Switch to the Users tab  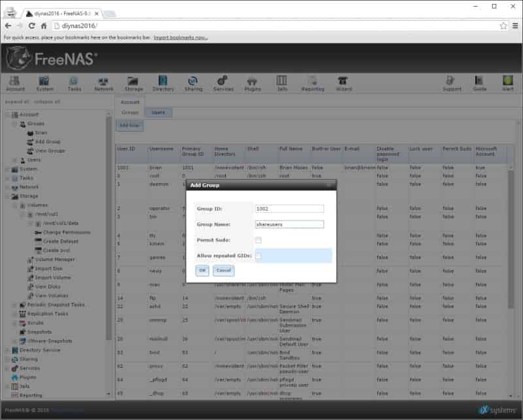(x=158, y=113)
